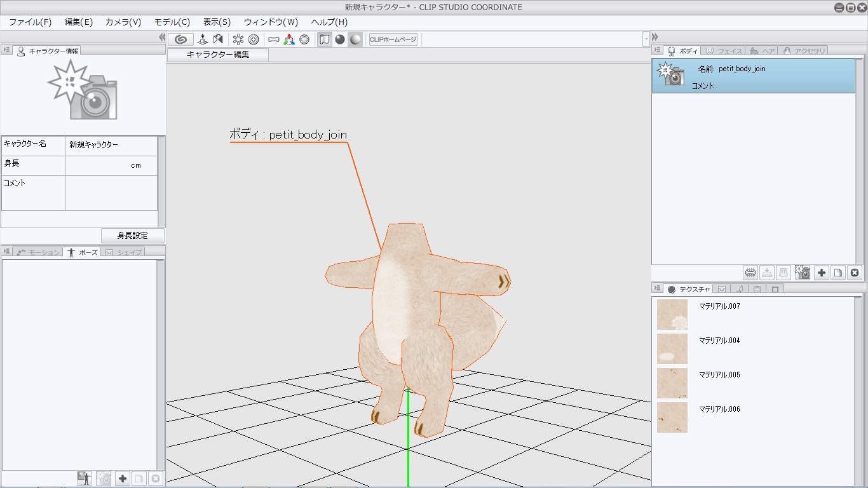
Task: Click the camera thumbnail icon in body panel toolbar
Action: click(x=802, y=273)
